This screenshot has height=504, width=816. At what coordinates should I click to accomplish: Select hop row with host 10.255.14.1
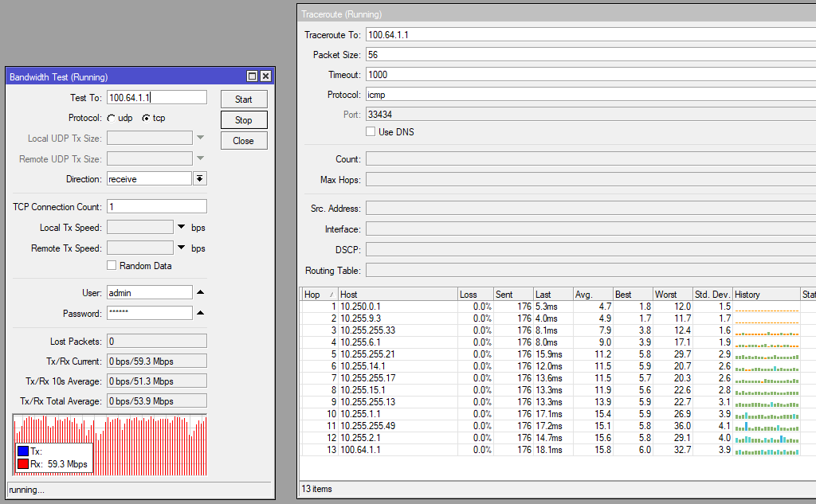click(558, 366)
